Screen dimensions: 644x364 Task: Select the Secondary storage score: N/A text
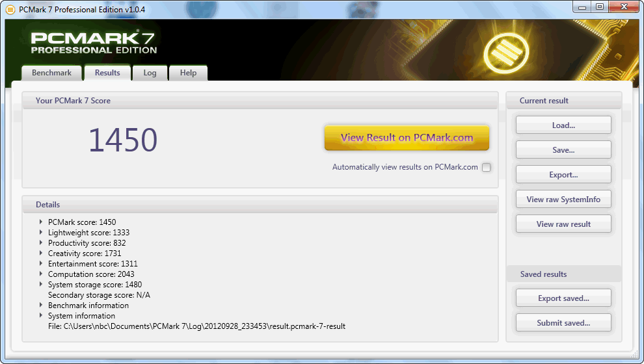(x=99, y=294)
